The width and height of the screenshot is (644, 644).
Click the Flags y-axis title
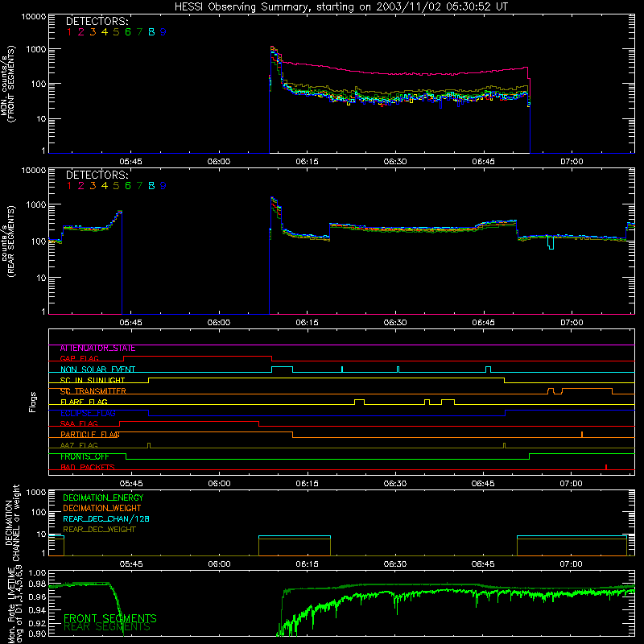[x=33, y=402]
